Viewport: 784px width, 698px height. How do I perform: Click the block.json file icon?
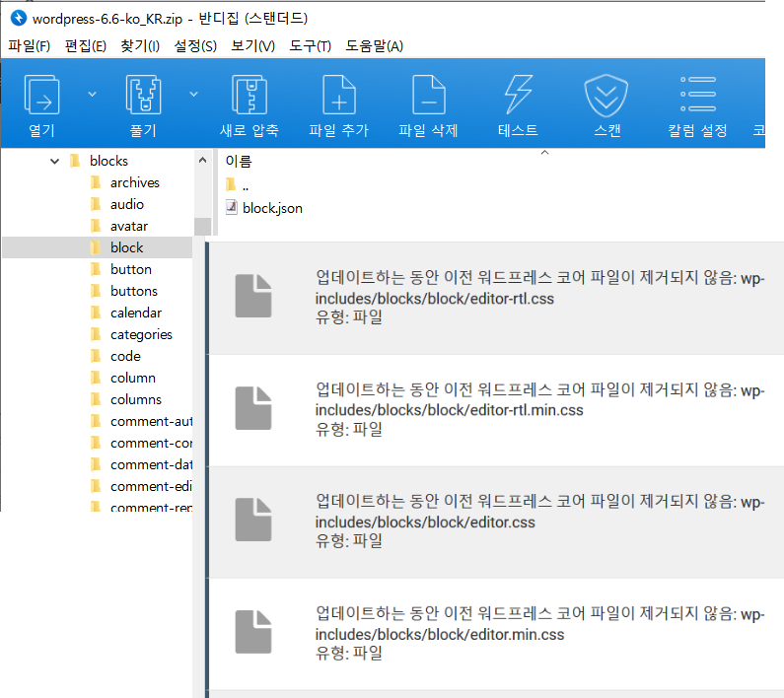click(231, 207)
